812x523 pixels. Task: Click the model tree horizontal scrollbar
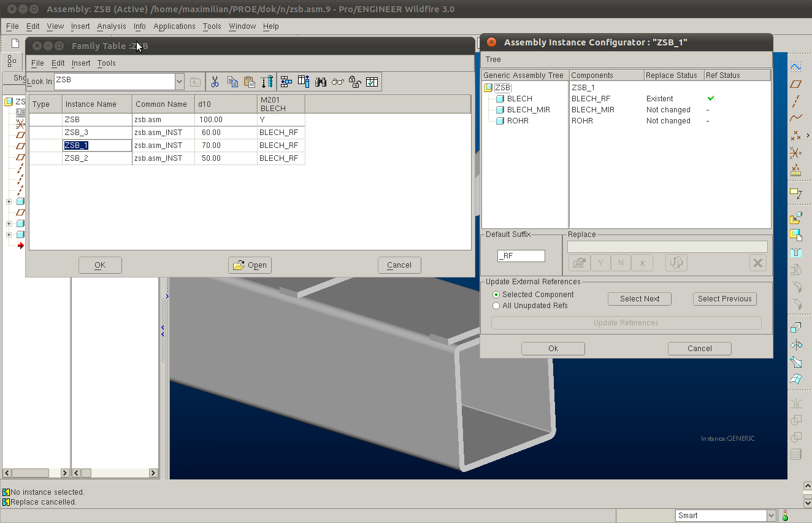click(36, 473)
